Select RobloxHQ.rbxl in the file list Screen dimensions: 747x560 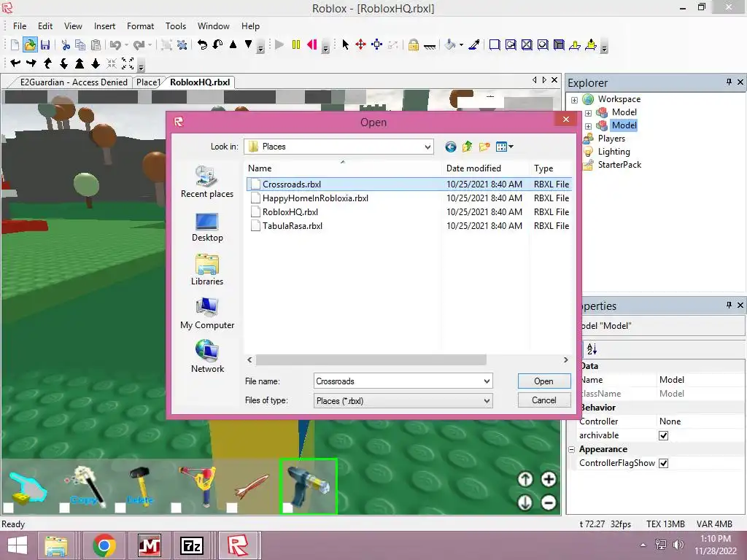290,212
